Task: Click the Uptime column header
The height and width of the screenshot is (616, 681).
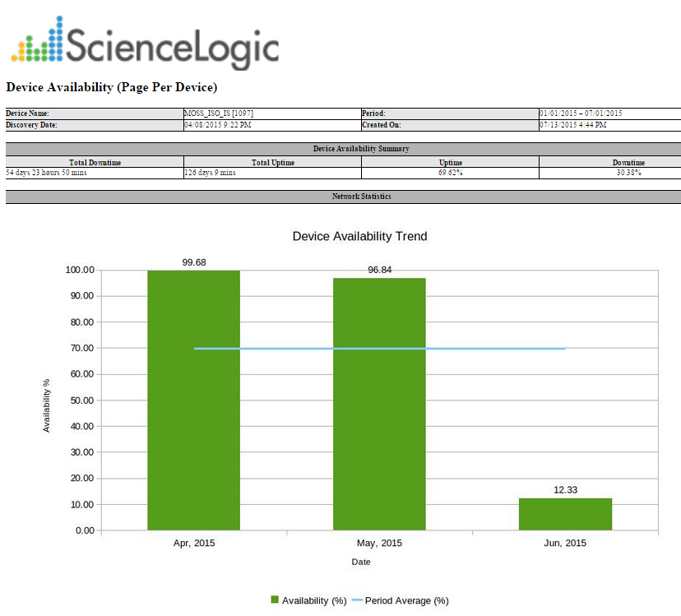Action: (451, 163)
